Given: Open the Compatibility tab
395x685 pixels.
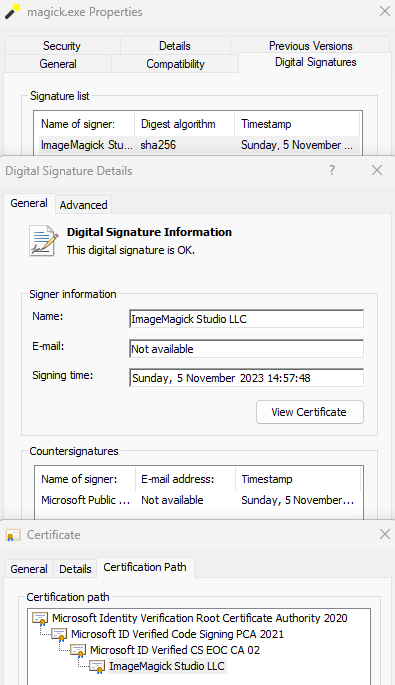Looking at the screenshot, I should 175,64.
